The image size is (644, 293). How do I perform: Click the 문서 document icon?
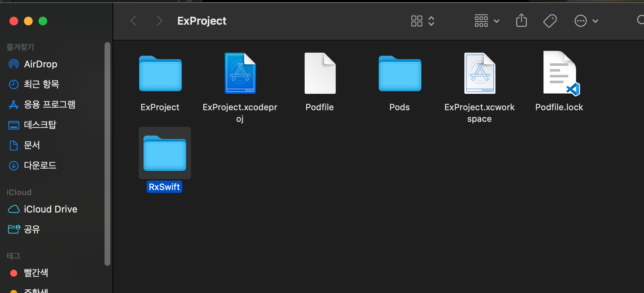[x=13, y=145]
